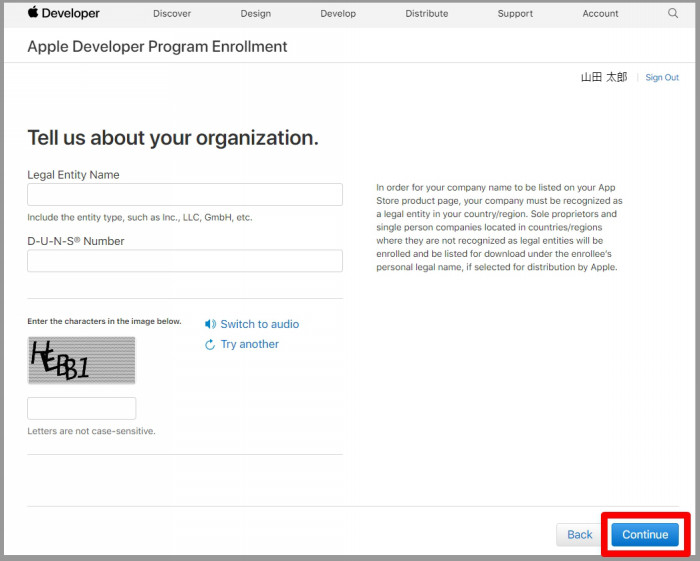Click the Sign Out link

pyautogui.click(x=662, y=77)
